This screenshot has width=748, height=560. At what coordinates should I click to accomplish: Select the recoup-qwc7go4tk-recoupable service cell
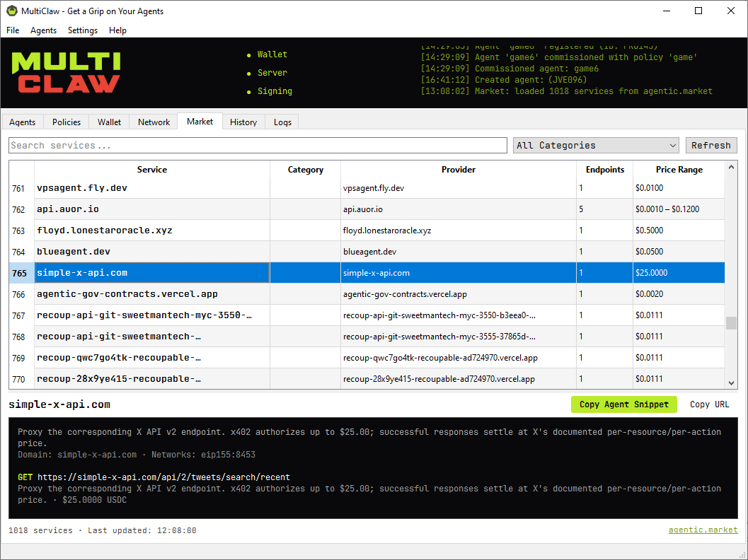tap(152, 358)
